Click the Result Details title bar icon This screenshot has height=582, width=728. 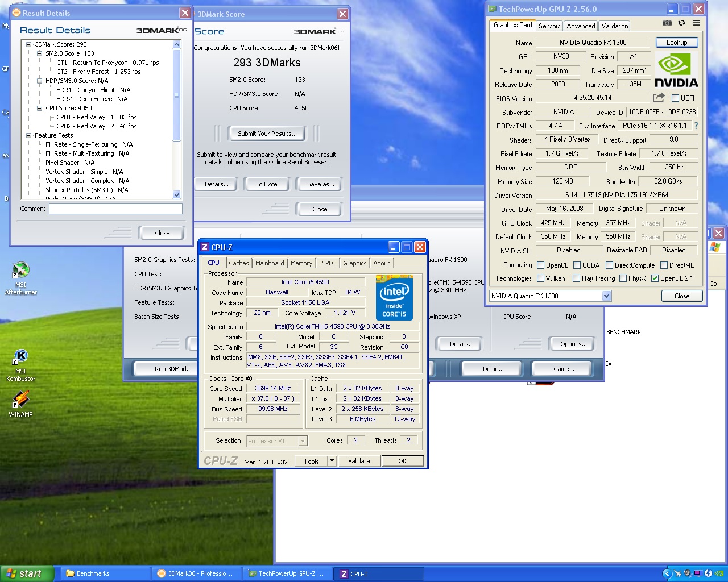pyautogui.click(x=16, y=13)
